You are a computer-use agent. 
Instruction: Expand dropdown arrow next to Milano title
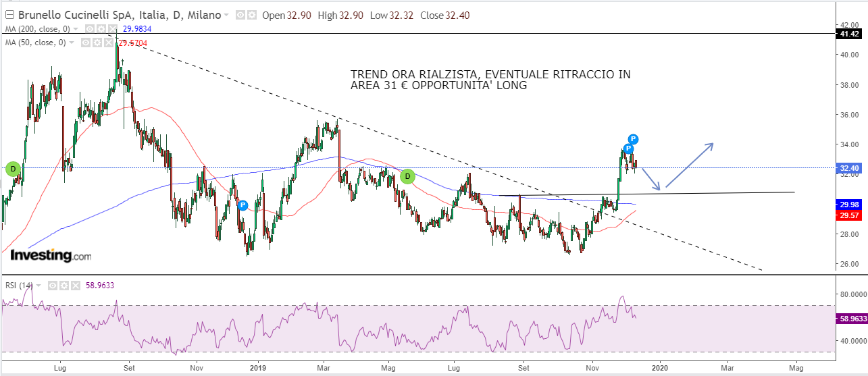click(x=226, y=16)
